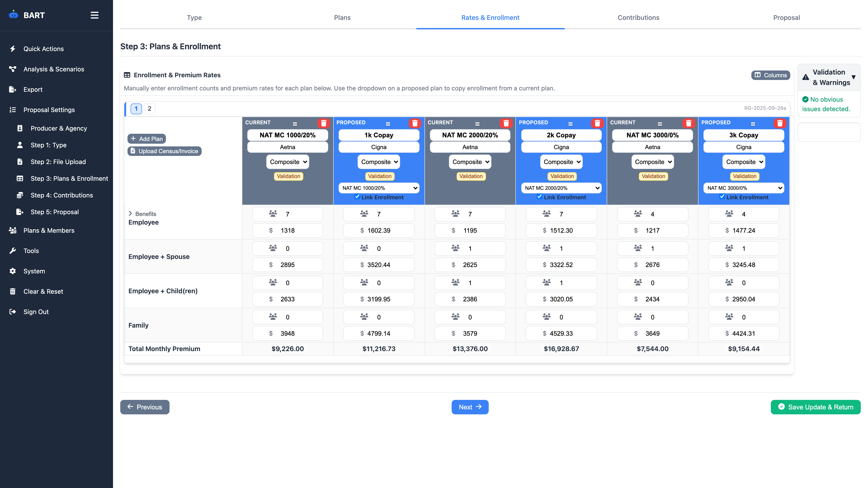Viewport: 868px width, 488px height.
Task: Click the Columns icon button above the table
Action: tap(758, 75)
